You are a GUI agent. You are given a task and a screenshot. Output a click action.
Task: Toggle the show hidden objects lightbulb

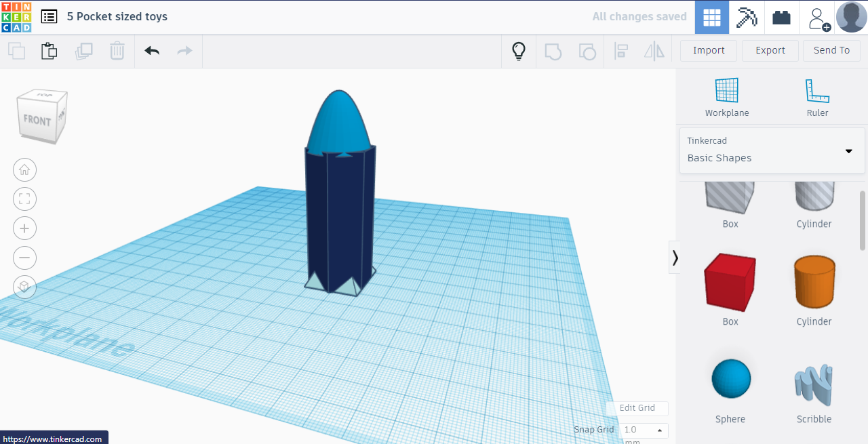click(518, 50)
